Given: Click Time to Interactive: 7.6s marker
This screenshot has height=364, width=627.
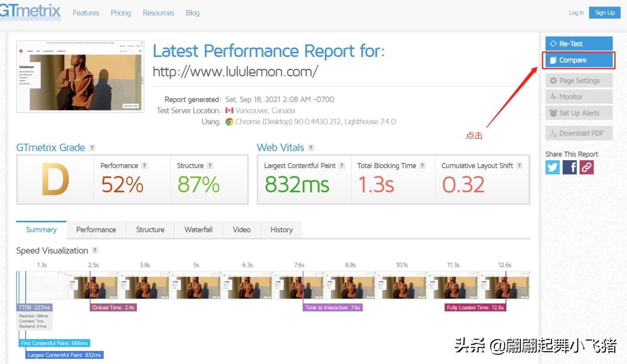Looking at the screenshot, I should [x=333, y=307].
